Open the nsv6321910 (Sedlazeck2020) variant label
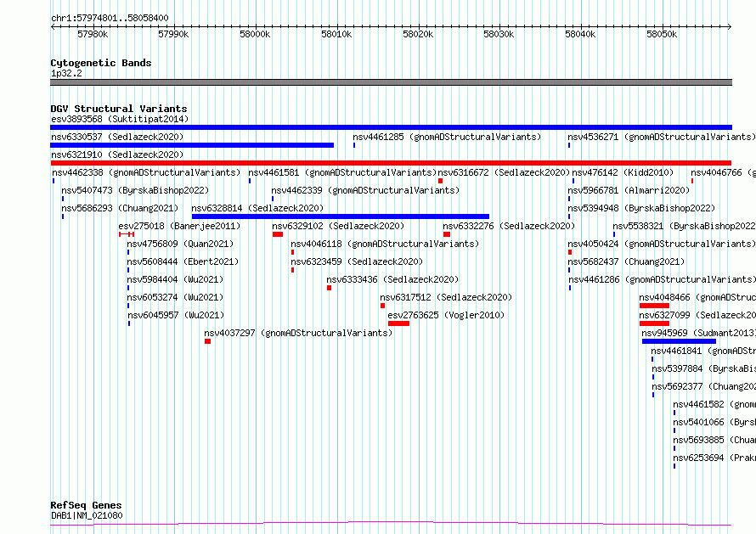Screen dimensions: 756x534 (117, 155)
